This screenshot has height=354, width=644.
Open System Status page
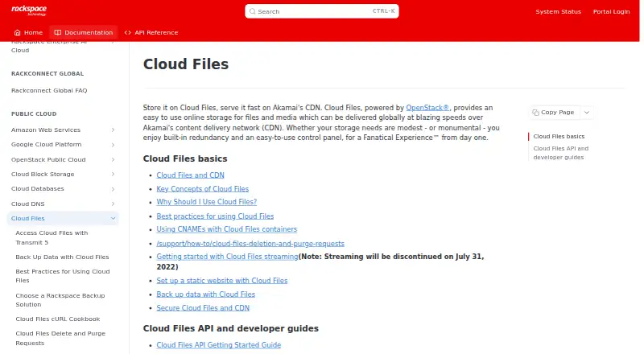558,11
